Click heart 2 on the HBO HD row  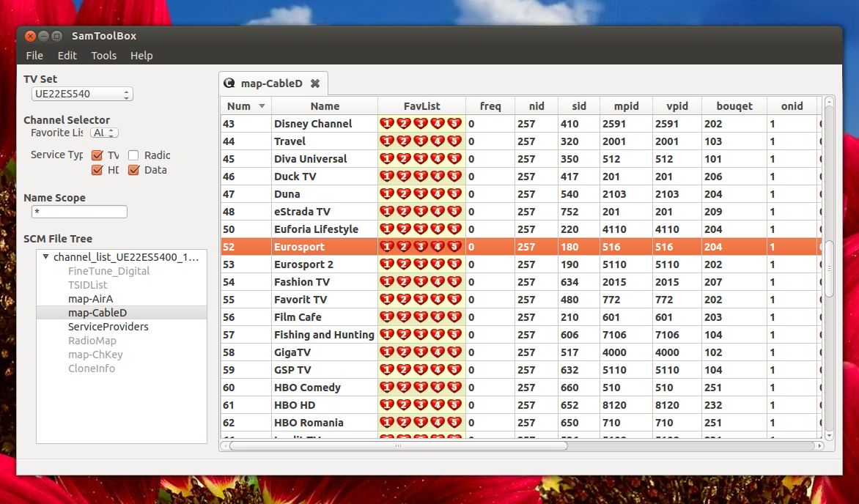click(403, 405)
